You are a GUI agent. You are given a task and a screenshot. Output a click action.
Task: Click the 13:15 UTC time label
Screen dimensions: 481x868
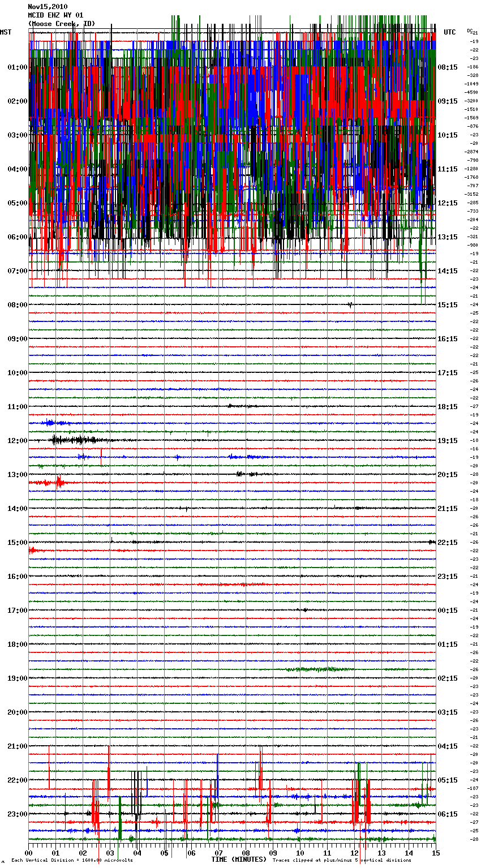point(448,237)
